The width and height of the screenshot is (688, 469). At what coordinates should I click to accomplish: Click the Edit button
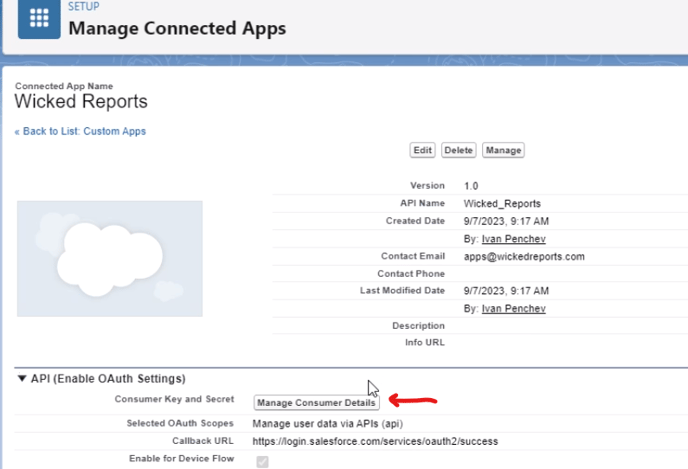point(422,150)
